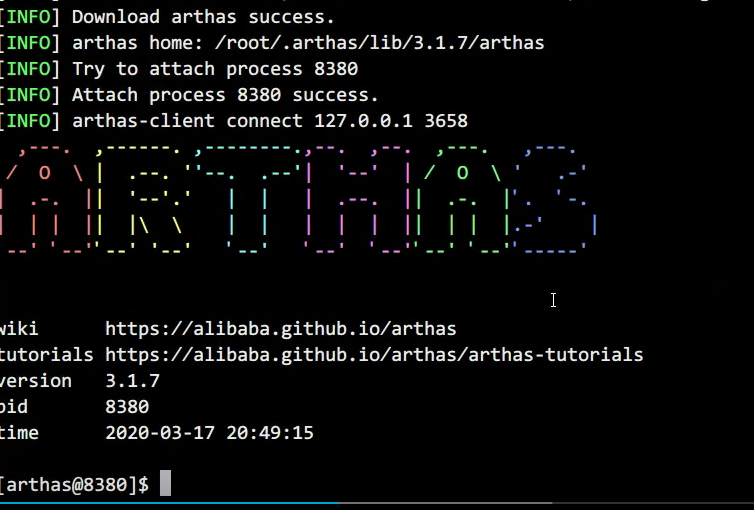Open the arthas-tutorials URL

(374, 355)
